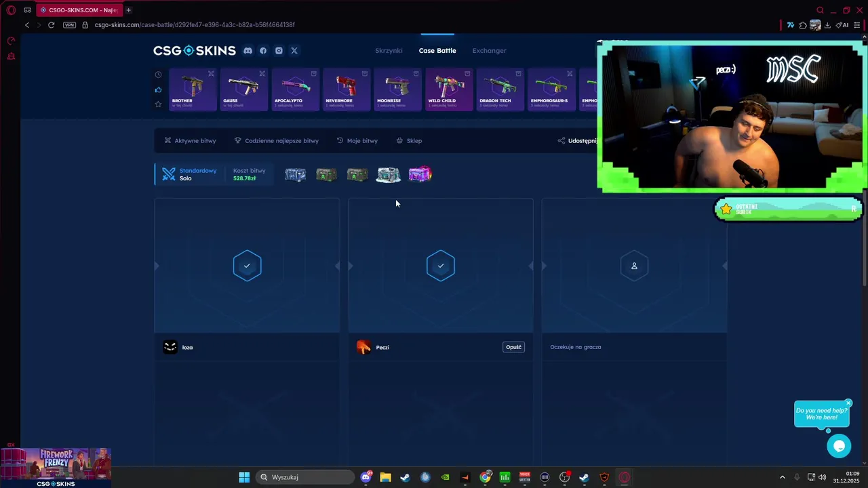
Task: Open the X (Twitter) social icon
Action: point(294,51)
